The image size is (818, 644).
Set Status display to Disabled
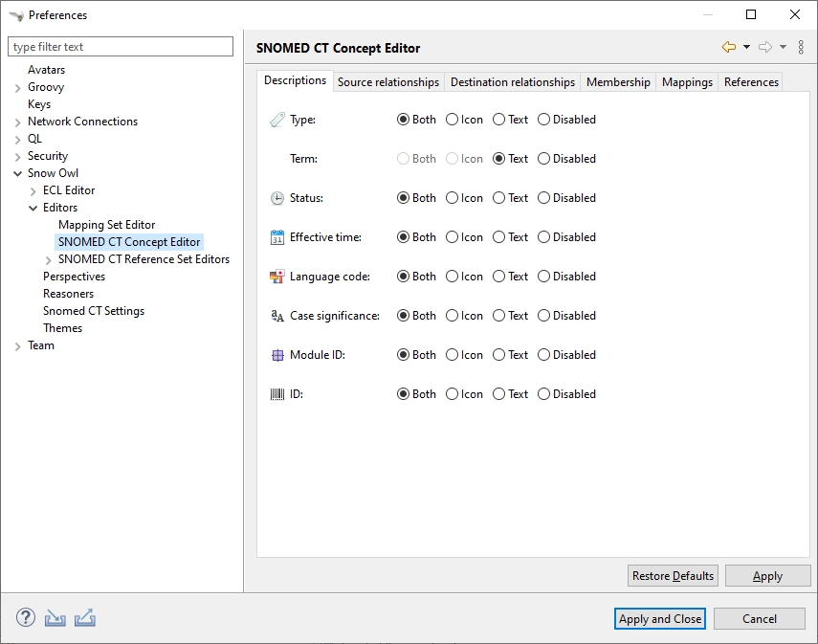point(544,198)
